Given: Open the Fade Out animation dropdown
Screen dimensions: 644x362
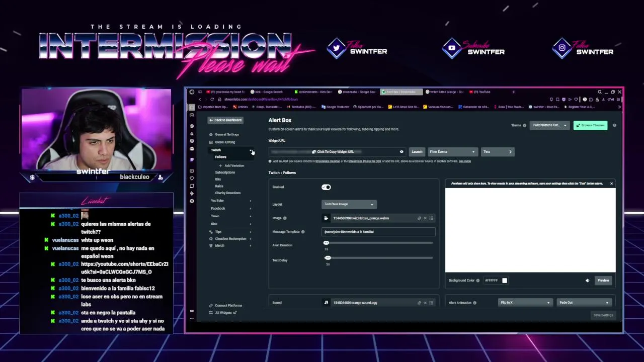Looking at the screenshot, I should point(584,303).
